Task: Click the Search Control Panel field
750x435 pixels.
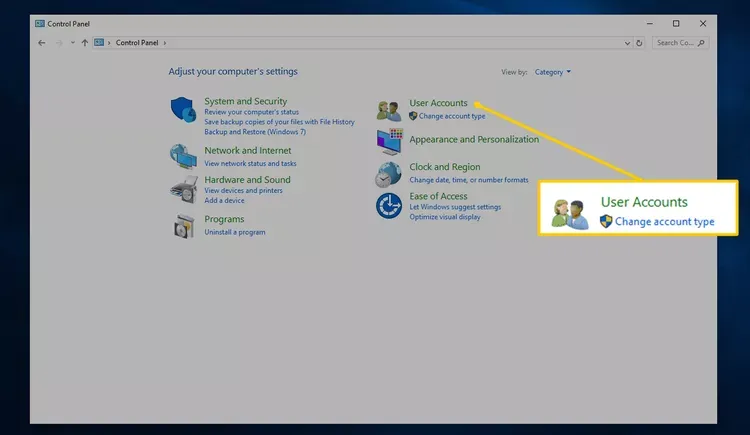Action: (x=675, y=43)
